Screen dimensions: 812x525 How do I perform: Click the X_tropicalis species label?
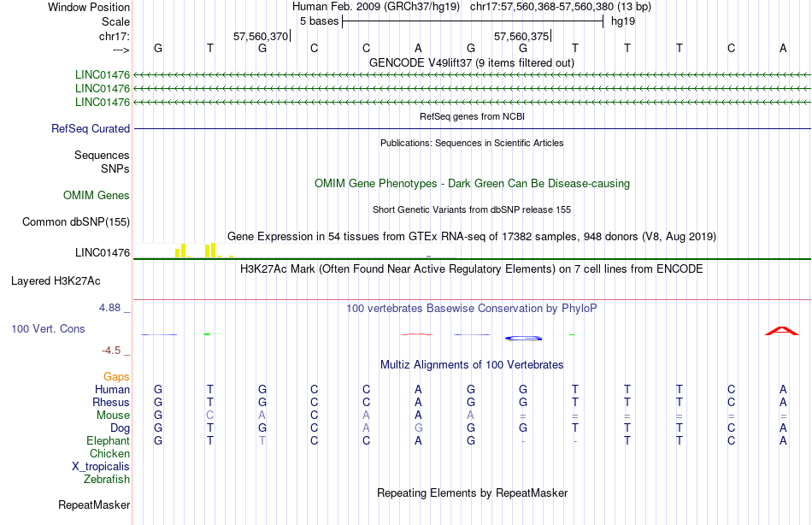[101, 467]
